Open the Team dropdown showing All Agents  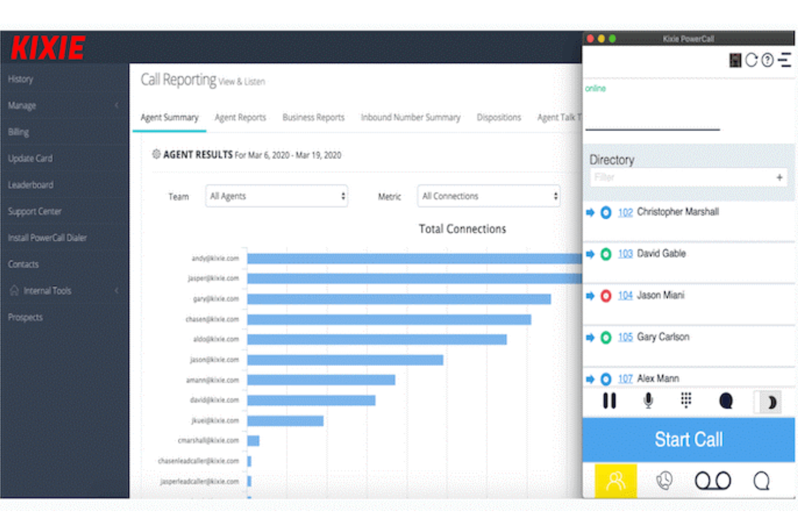pyautogui.click(x=276, y=196)
